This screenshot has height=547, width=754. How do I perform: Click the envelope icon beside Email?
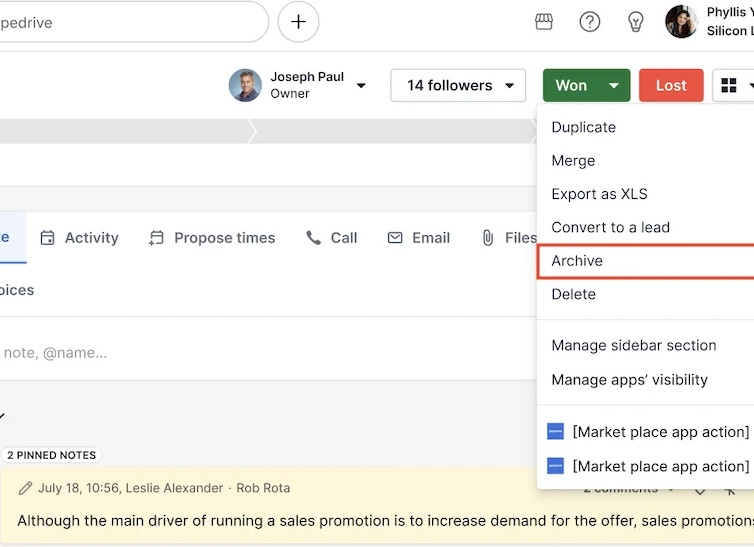(x=395, y=237)
